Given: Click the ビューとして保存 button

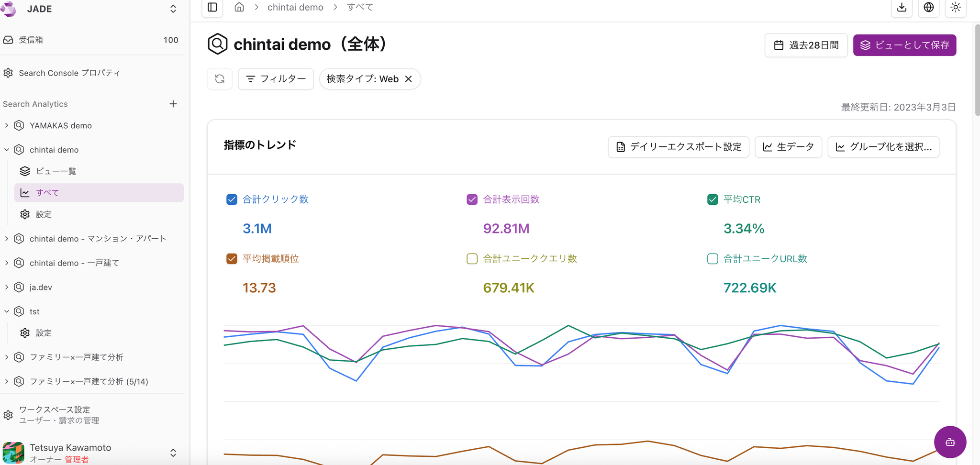Looking at the screenshot, I should point(904,45).
